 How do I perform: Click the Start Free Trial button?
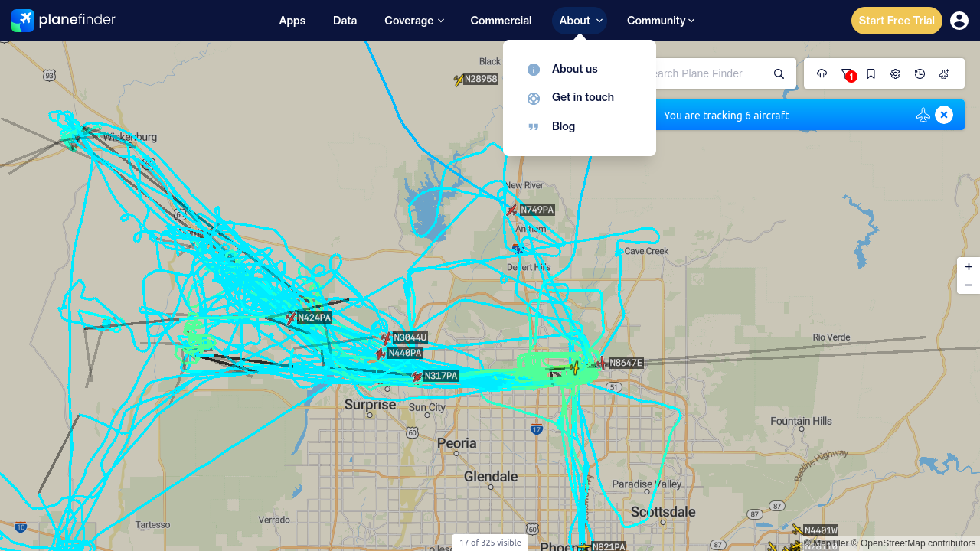897,21
